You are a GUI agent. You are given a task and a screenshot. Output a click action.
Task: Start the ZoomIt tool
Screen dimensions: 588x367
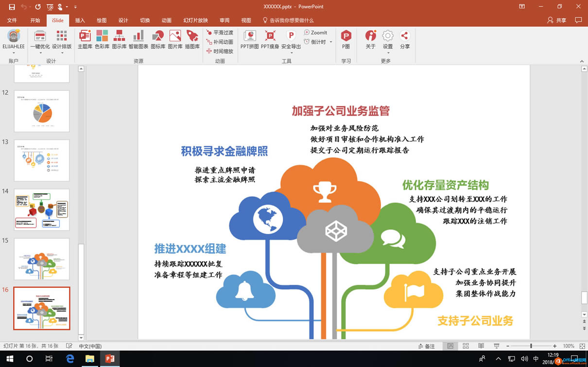(x=317, y=33)
